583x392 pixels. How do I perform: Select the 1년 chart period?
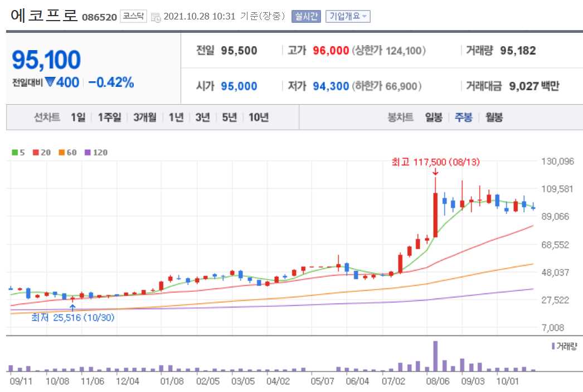click(x=176, y=117)
